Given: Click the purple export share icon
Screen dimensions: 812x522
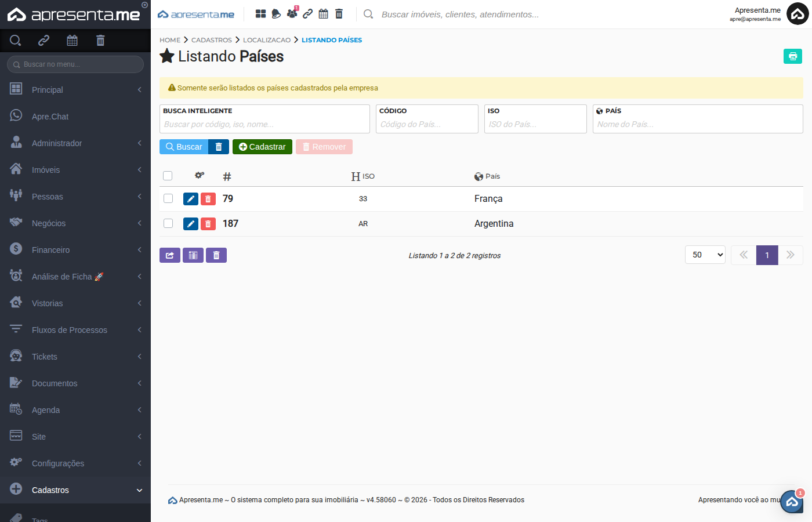Looking at the screenshot, I should tap(170, 255).
